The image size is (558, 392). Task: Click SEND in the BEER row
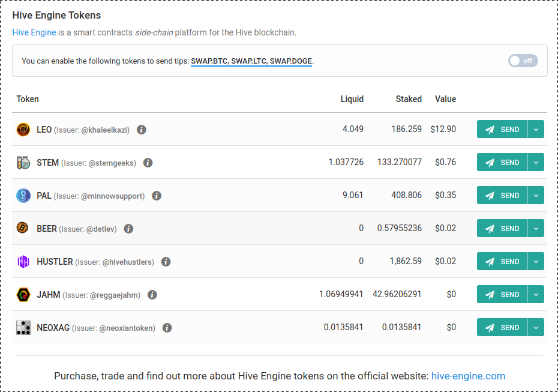[x=502, y=228]
